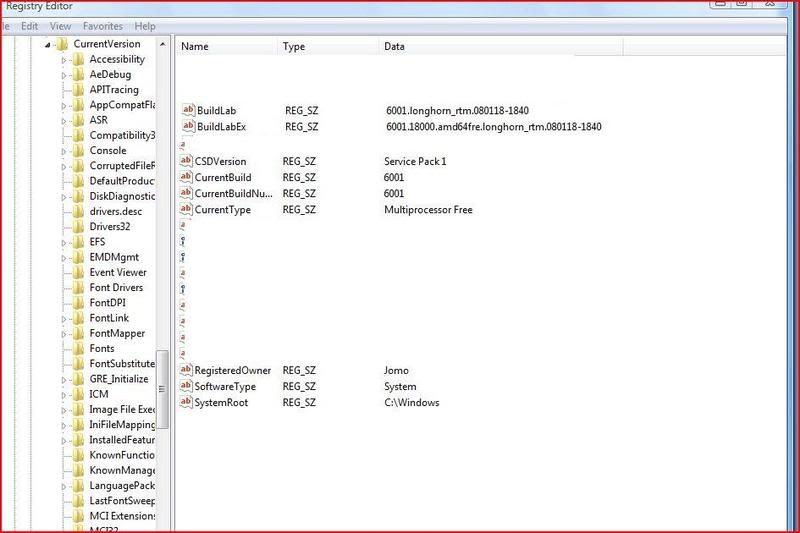Select the IniFileMapping key

(122, 425)
